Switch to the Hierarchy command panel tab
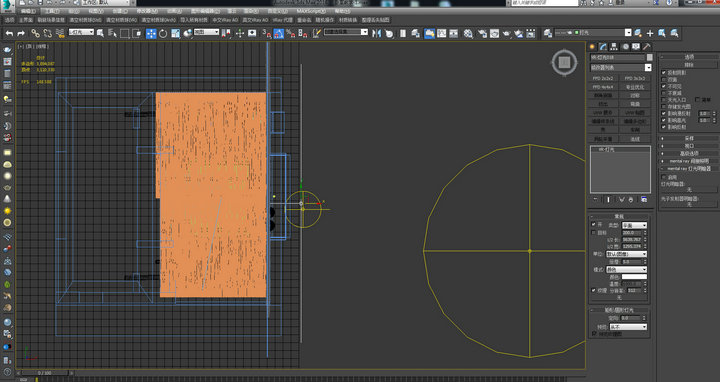This screenshot has width=720, height=382. click(613, 46)
